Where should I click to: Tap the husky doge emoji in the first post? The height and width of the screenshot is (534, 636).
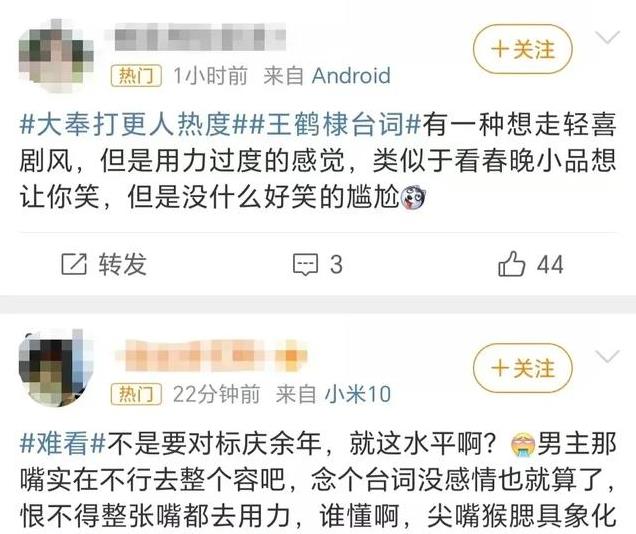[x=413, y=198]
